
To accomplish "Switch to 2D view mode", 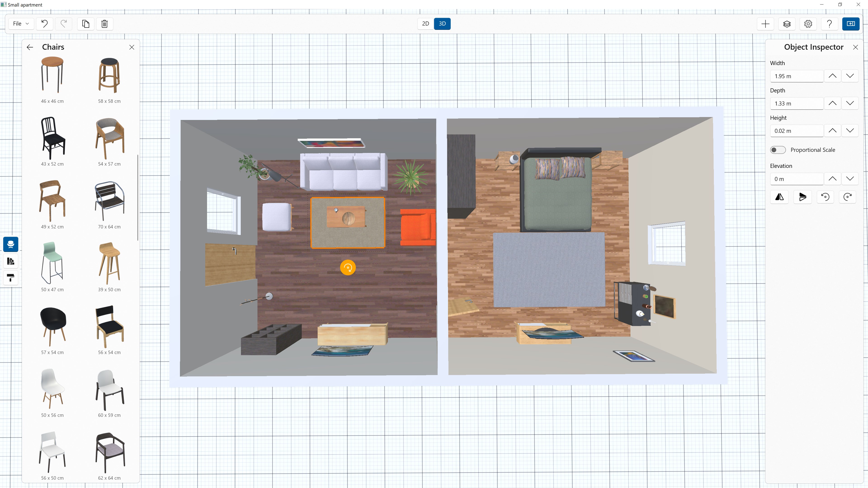I will (426, 23).
